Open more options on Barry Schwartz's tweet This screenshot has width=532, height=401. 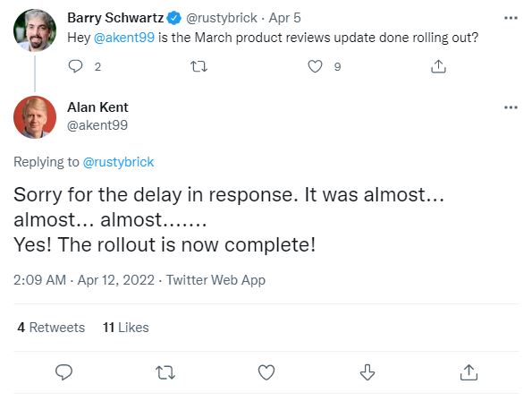tap(511, 18)
